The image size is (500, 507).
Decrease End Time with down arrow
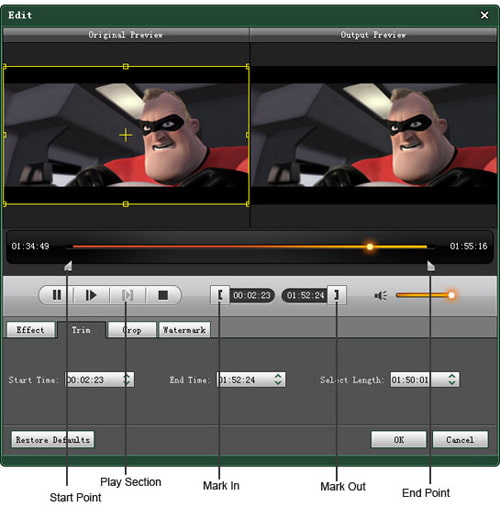coord(278,383)
